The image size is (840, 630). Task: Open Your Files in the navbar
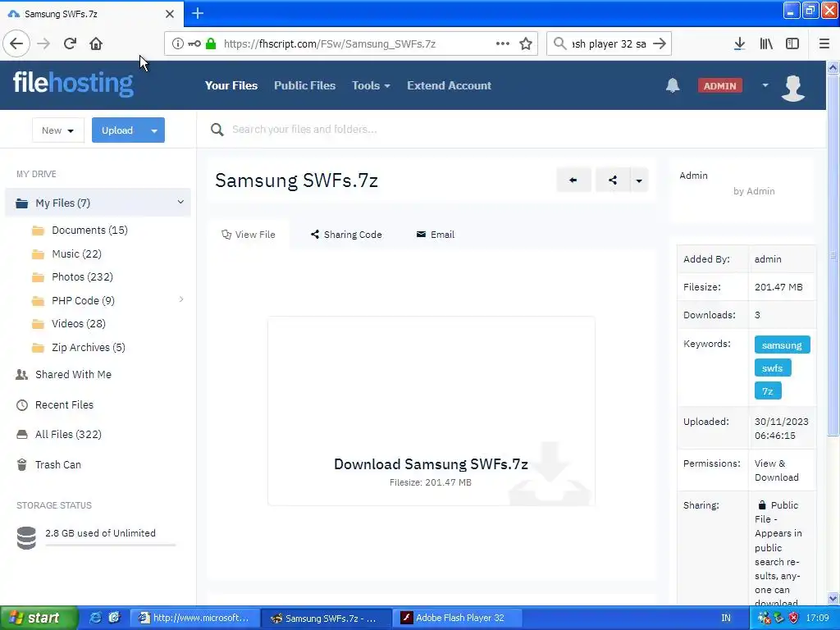coord(231,85)
